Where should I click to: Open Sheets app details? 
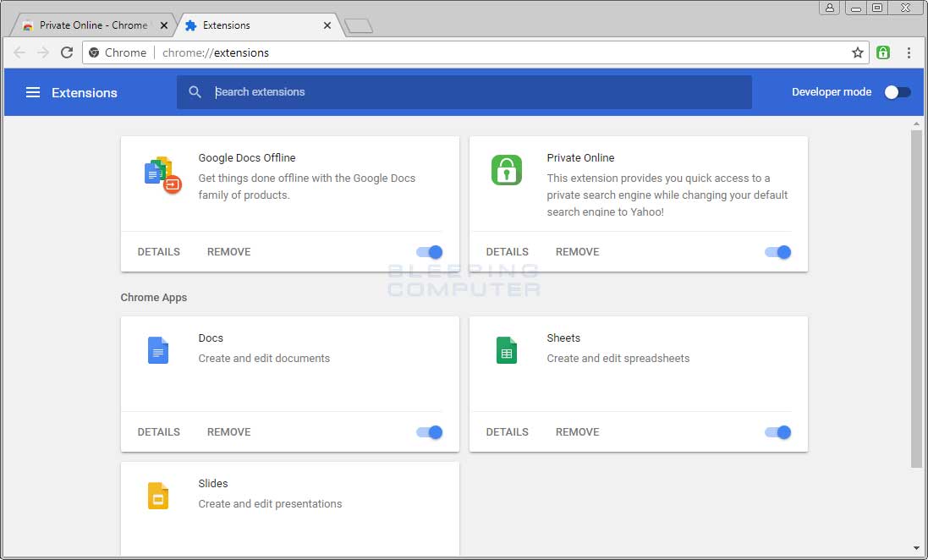click(508, 431)
